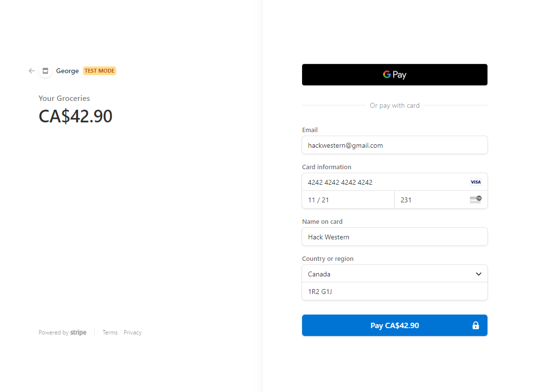Click the Email input field

tap(395, 145)
